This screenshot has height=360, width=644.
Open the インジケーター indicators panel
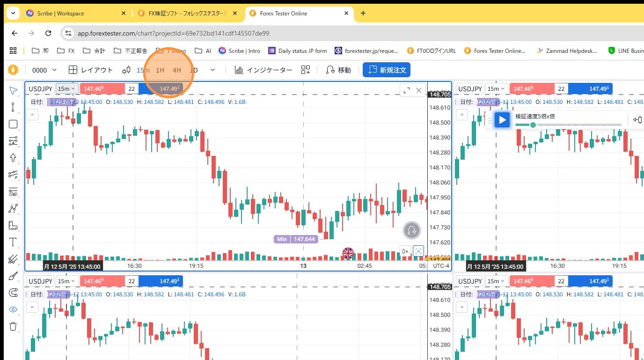263,70
